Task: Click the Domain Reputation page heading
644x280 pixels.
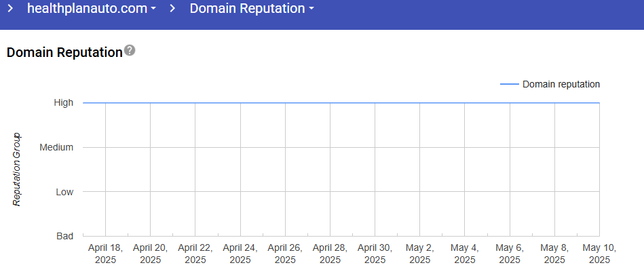Action: point(64,52)
